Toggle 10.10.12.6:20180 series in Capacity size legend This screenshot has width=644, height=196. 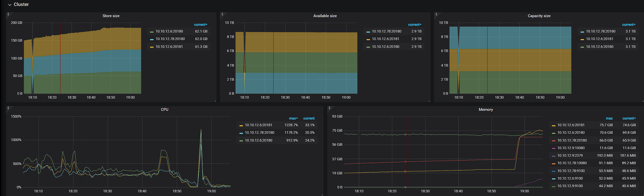(599, 47)
